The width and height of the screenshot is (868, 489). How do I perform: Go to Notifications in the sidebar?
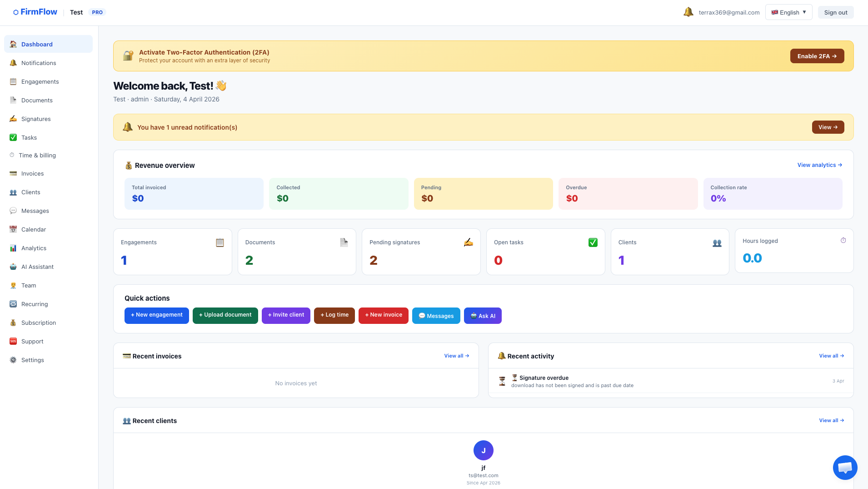click(48, 63)
